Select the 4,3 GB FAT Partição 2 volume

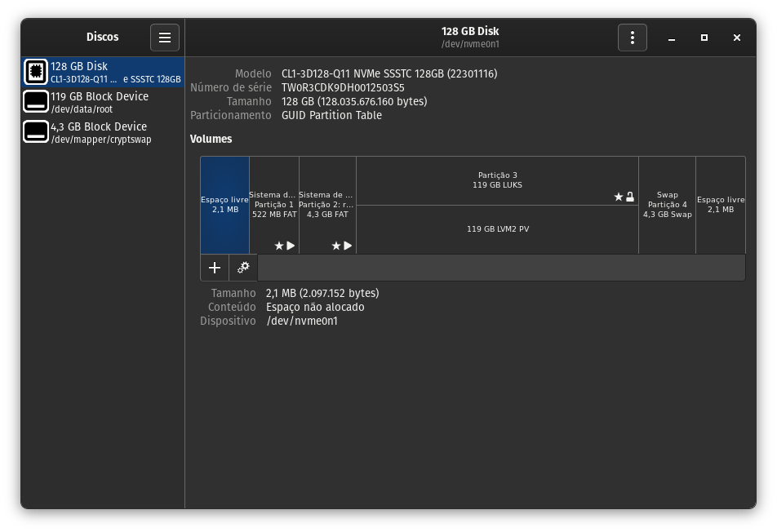tap(327, 205)
